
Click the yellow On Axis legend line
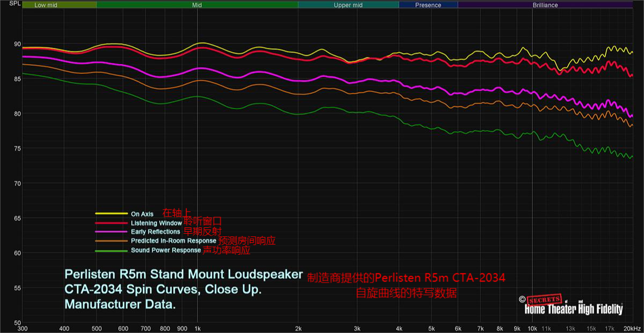[111, 214]
